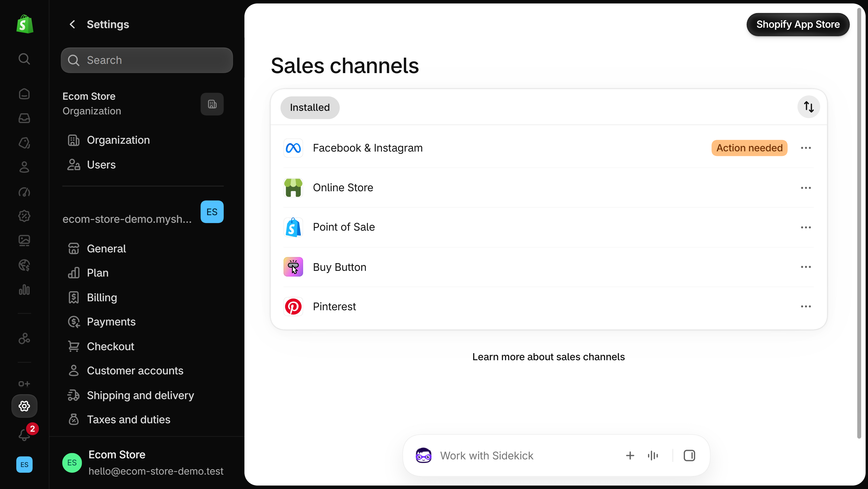This screenshot has height=489, width=868.
Task: Click the add apps plus icon in the rail
Action: pyautogui.click(x=24, y=384)
